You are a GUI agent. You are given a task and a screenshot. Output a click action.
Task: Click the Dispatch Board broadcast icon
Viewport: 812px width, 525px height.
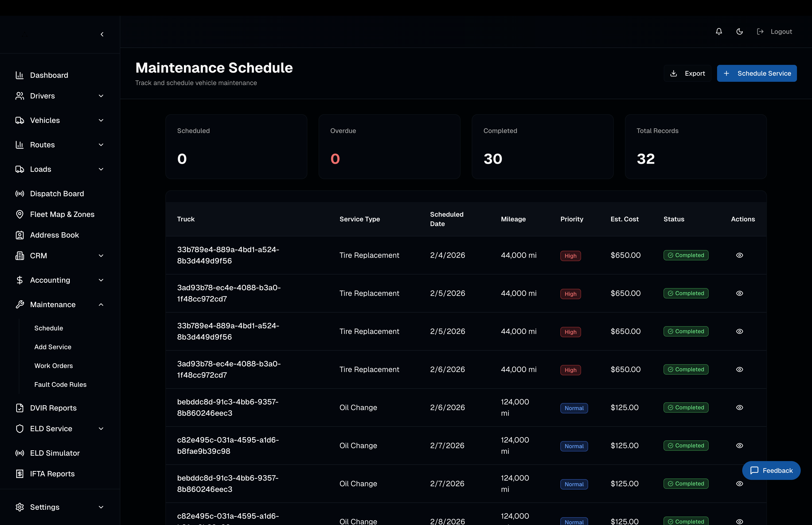[x=20, y=194]
